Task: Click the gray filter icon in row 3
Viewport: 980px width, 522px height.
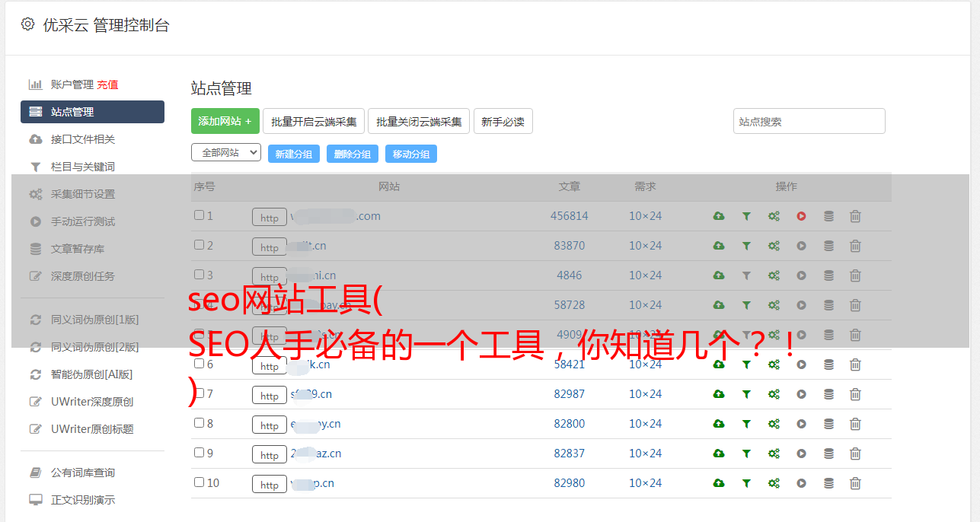Action: (x=746, y=275)
